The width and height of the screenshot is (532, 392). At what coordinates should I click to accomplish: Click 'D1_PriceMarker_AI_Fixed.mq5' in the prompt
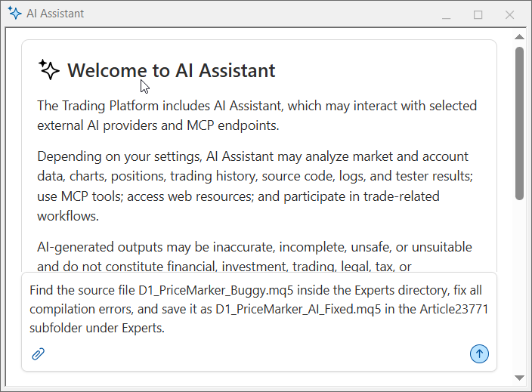(x=298, y=309)
